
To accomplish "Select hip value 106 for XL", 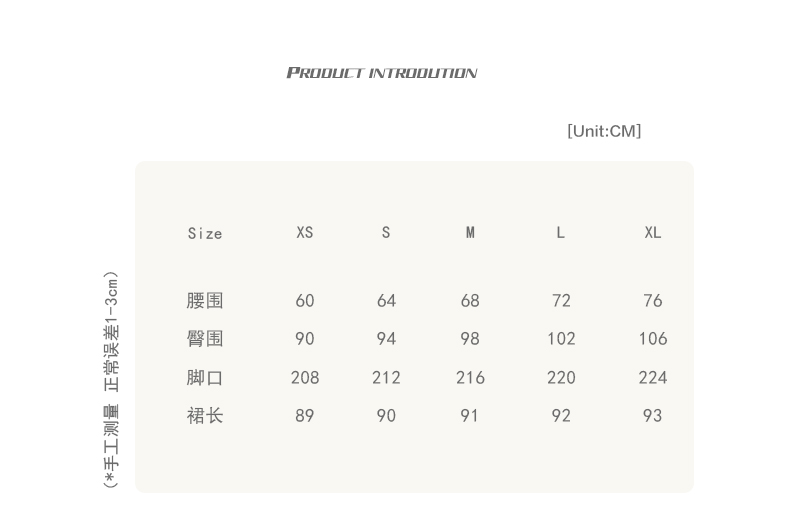I will coord(653,339).
